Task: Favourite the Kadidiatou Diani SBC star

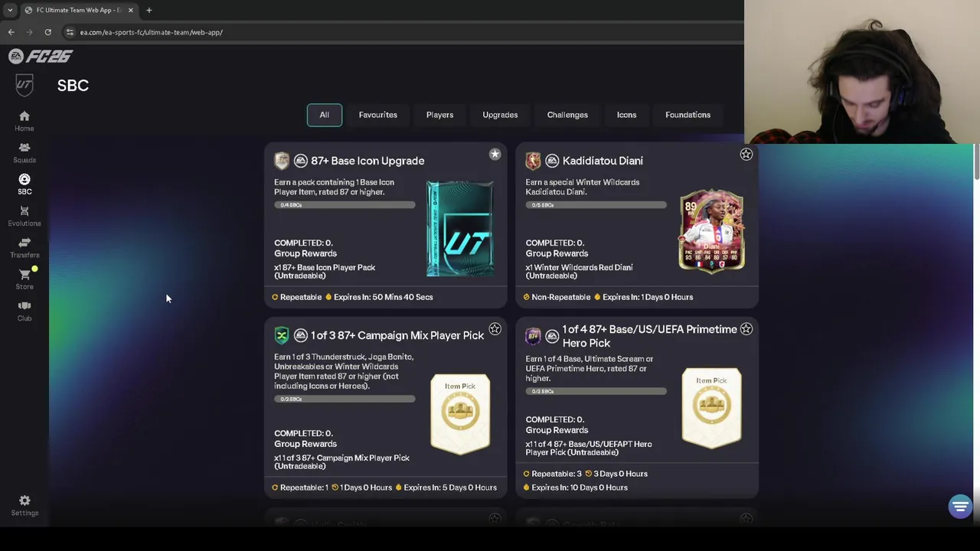Action: 746,155
